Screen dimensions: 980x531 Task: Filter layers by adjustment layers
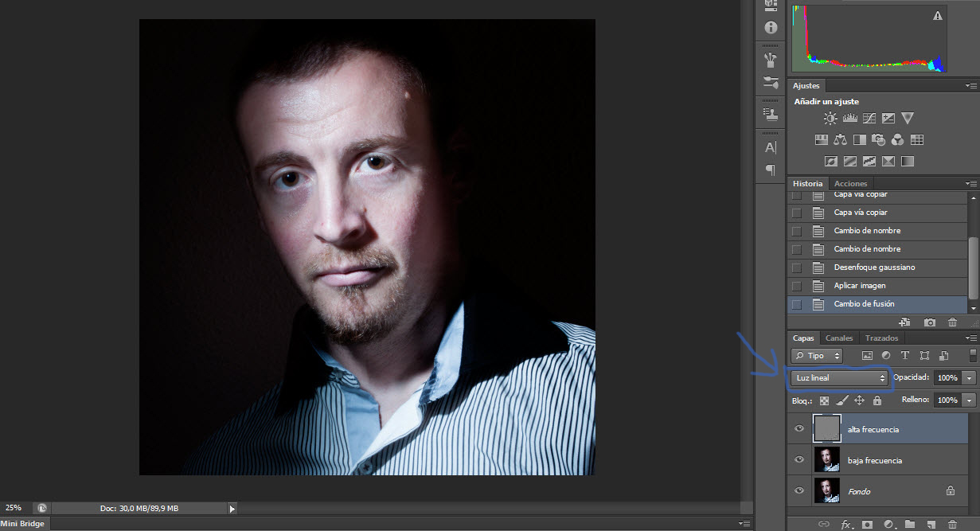click(x=886, y=356)
